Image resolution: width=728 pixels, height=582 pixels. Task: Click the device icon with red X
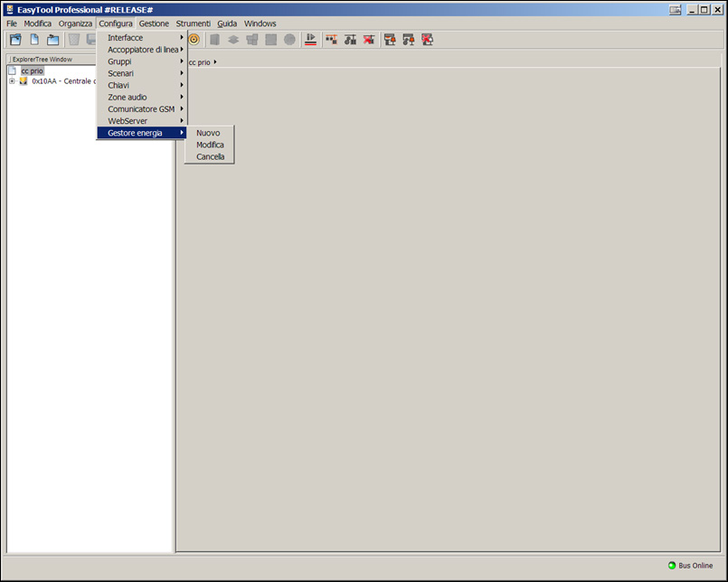pyautogui.click(x=427, y=40)
